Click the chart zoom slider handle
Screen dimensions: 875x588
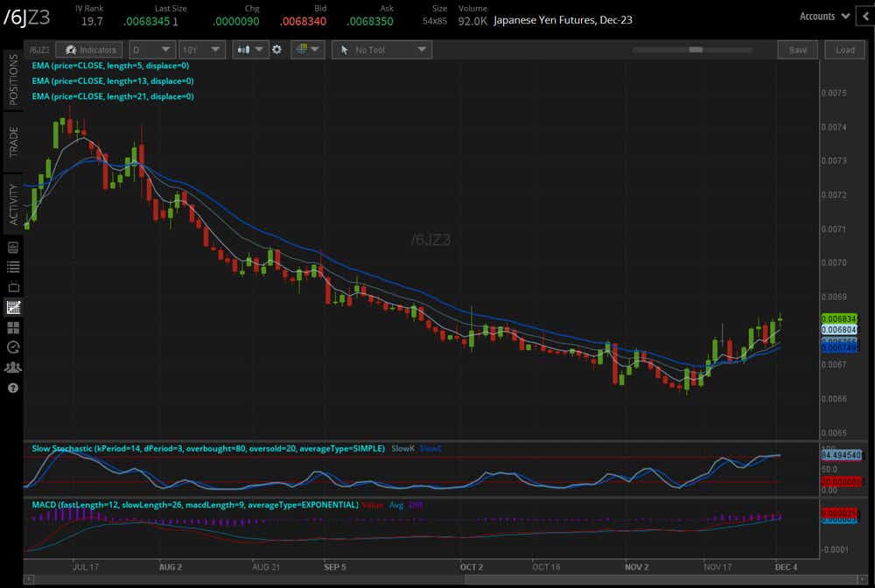[x=696, y=50]
